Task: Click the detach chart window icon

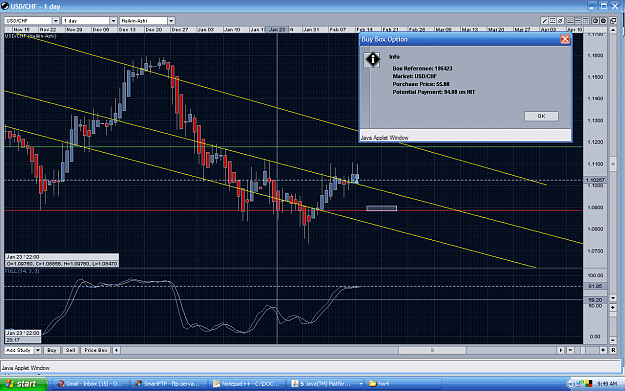Action: [613, 21]
